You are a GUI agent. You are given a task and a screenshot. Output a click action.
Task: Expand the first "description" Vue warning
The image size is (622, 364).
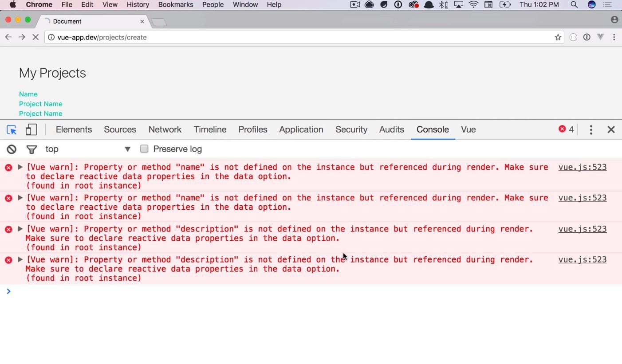20,229
